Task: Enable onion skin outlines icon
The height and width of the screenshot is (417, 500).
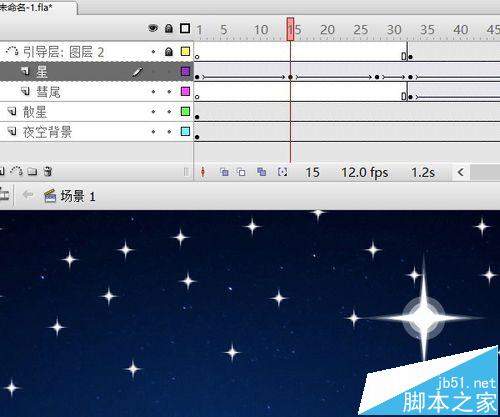Action: pyautogui.click(x=241, y=172)
